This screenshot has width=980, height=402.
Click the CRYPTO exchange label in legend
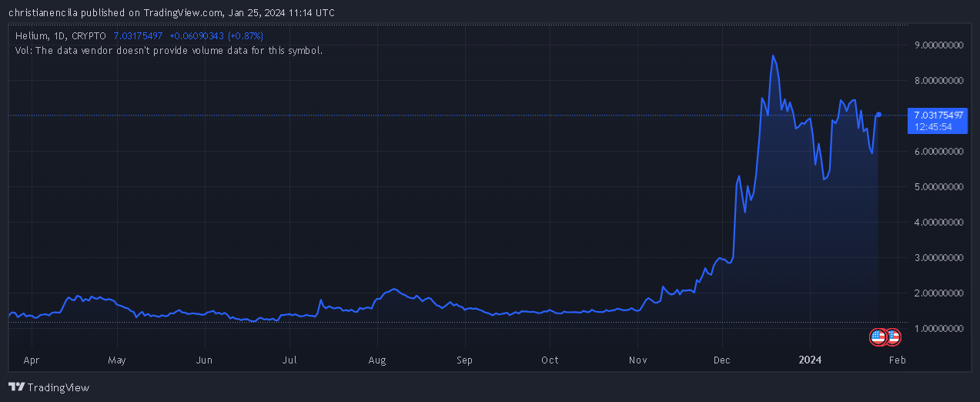(89, 36)
